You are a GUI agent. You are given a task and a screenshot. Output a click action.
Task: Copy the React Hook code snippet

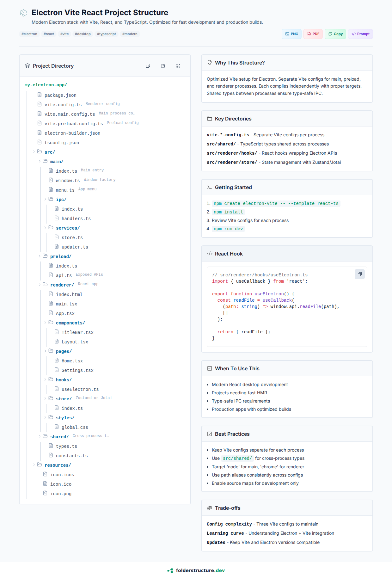point(359,274)
